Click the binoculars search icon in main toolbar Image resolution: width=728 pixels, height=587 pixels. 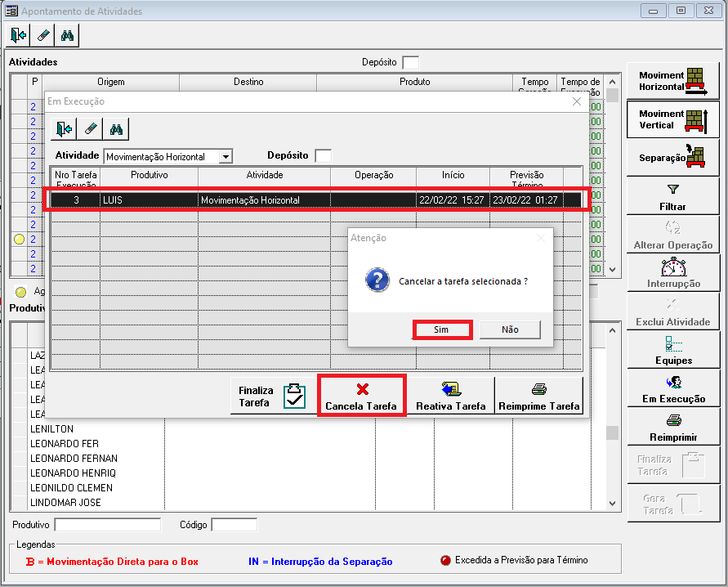[67, 35]
